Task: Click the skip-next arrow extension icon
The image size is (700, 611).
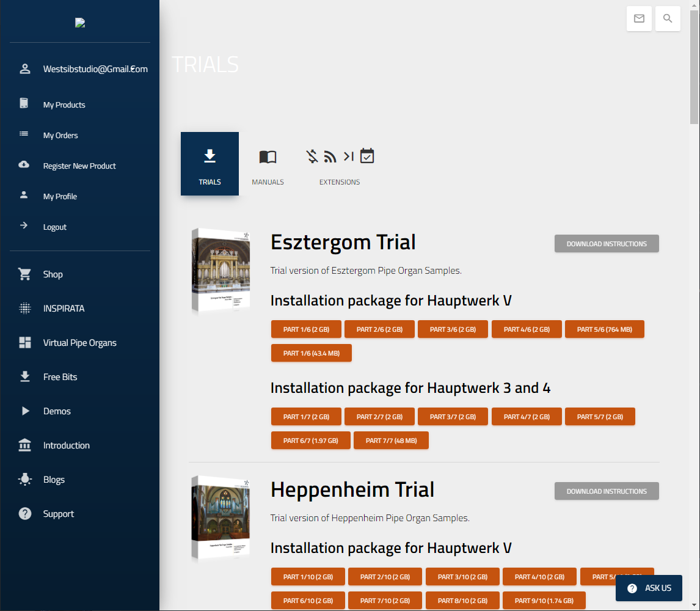Action: 349,156
